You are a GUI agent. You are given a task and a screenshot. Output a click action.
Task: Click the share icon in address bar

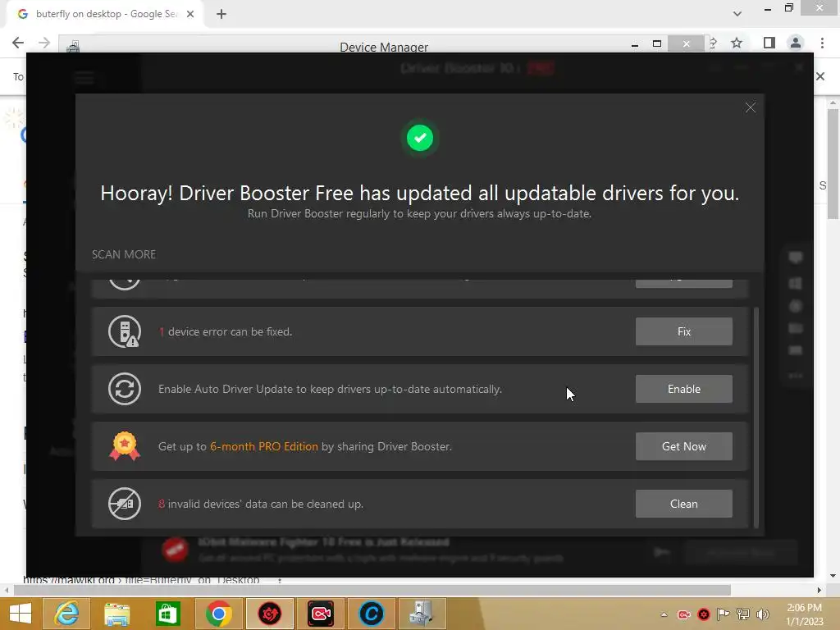714,43
